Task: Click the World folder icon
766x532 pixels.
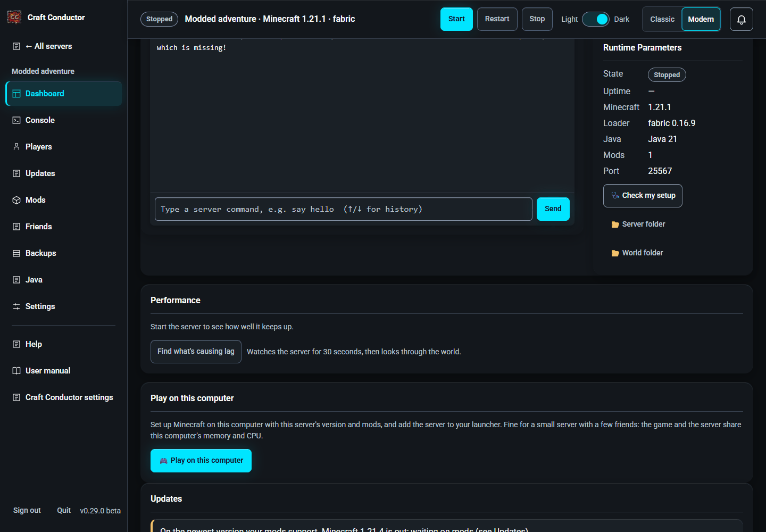Action: pos(615,253)
